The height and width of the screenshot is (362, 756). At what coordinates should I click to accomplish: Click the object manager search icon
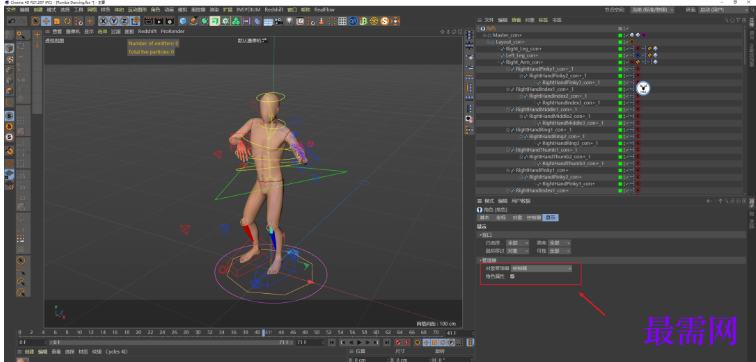pyautogui.click(x=726, y=20)
